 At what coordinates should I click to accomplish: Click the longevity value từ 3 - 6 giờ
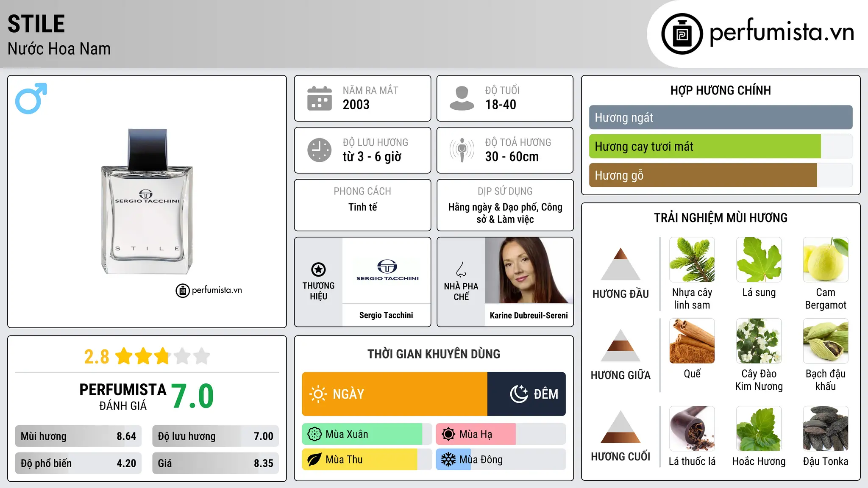coord(372,157)
